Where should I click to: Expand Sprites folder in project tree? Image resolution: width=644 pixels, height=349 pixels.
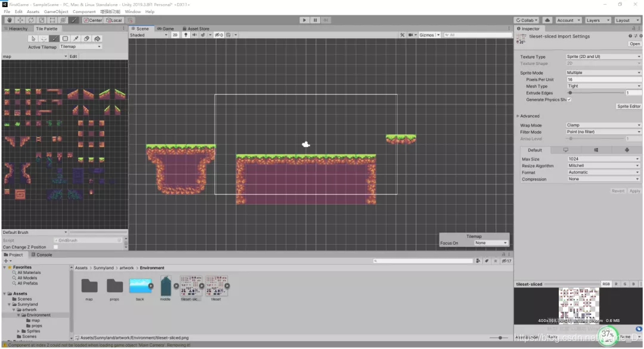point(18,331)
